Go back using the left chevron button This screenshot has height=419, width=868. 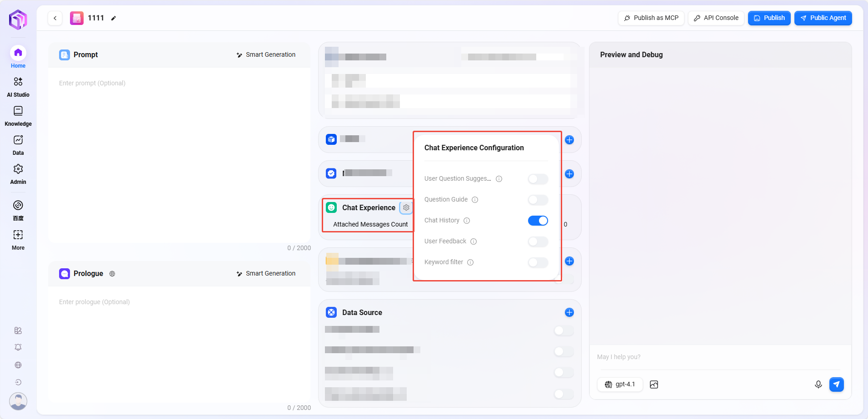coord(55,18)
